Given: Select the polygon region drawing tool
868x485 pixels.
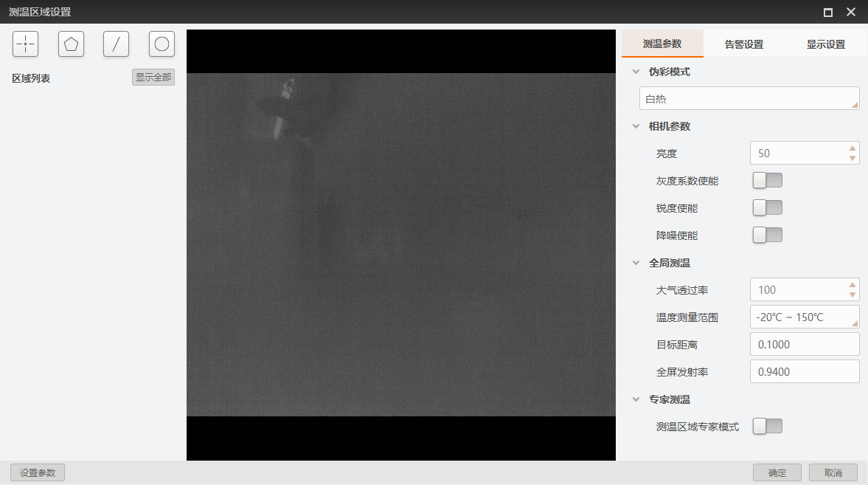Looking at the screenshot, I should [x=71, y=44].
